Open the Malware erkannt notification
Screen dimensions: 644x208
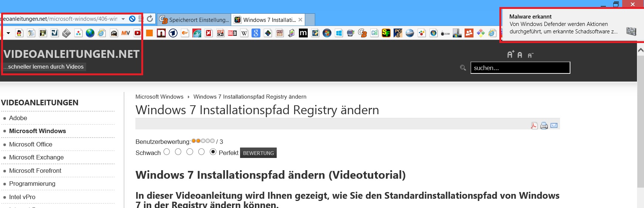click(572, 25)
